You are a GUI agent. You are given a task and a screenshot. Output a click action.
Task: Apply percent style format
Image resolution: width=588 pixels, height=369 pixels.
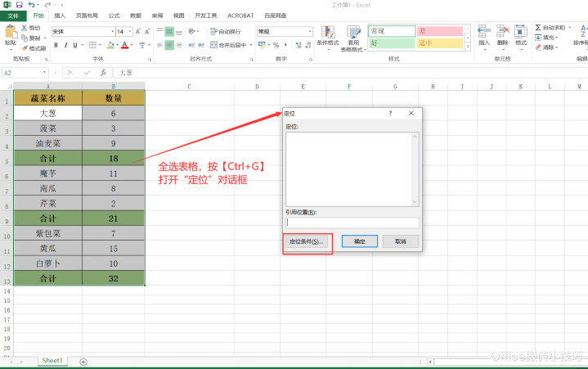[276, 45]
